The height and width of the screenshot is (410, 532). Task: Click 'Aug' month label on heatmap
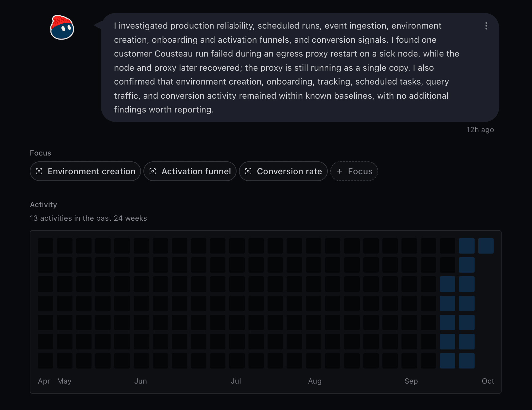[x=315, y=381]
